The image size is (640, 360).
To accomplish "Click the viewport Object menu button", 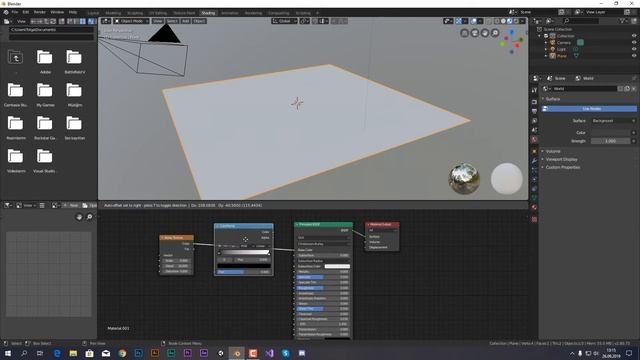I will [x=199, y=21].
